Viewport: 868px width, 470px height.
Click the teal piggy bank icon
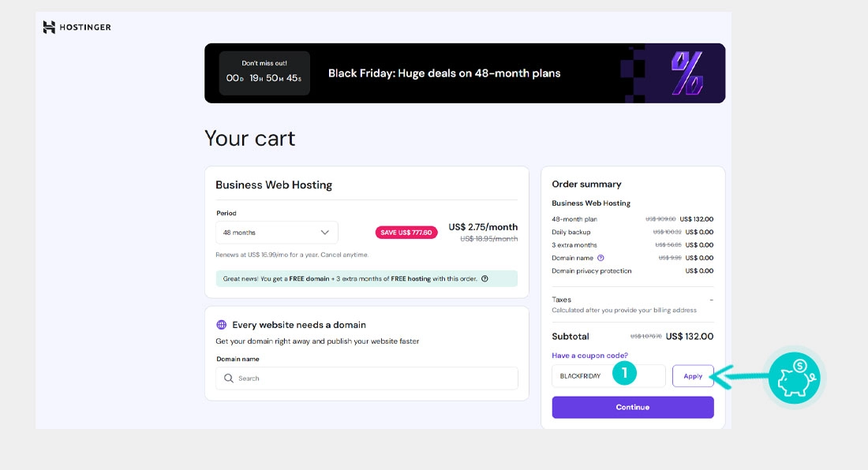pos(794,377)
